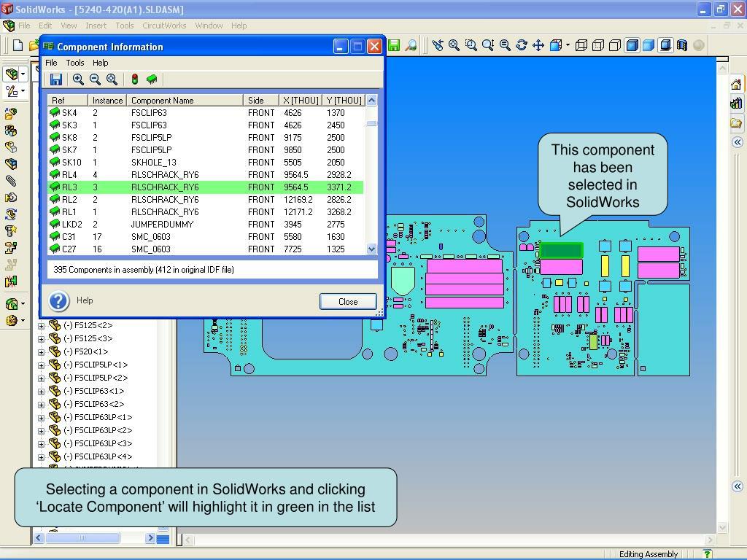Viewport: 747px width, 560px height.
Task: Click the Zoom In/Out icon
Action: tap(488, 45)
